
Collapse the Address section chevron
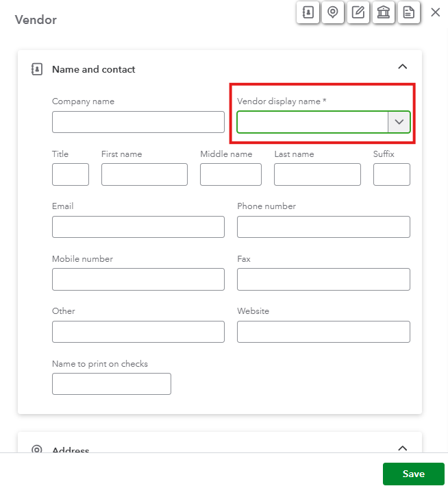pyautogui.click(x=402, y=448)
